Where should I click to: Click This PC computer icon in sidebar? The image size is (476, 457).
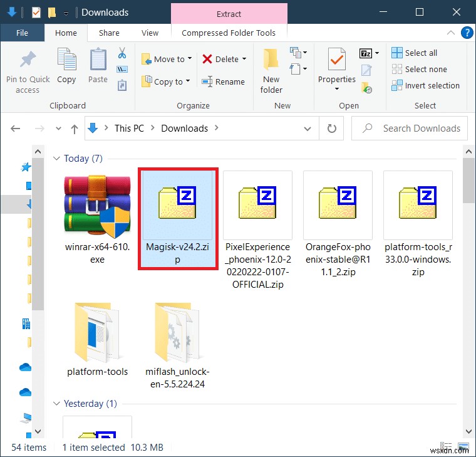click(26, 418)
